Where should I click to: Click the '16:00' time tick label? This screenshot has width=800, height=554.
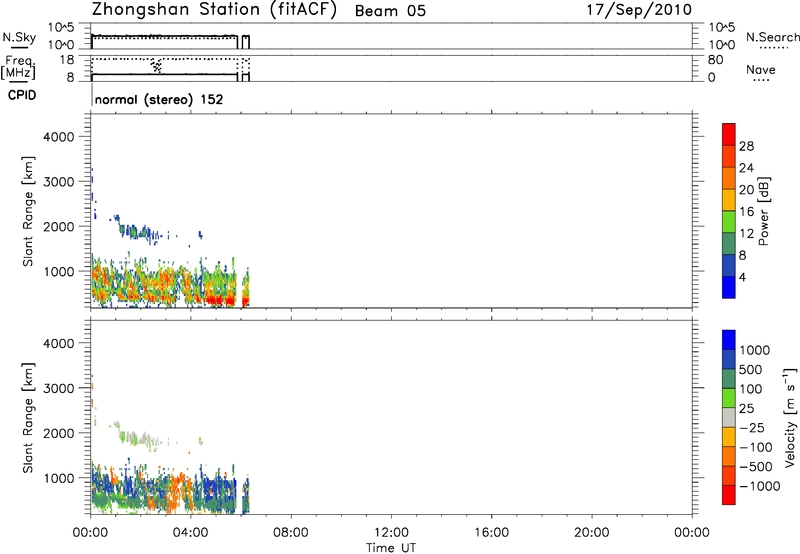click(x=491, y=533)
